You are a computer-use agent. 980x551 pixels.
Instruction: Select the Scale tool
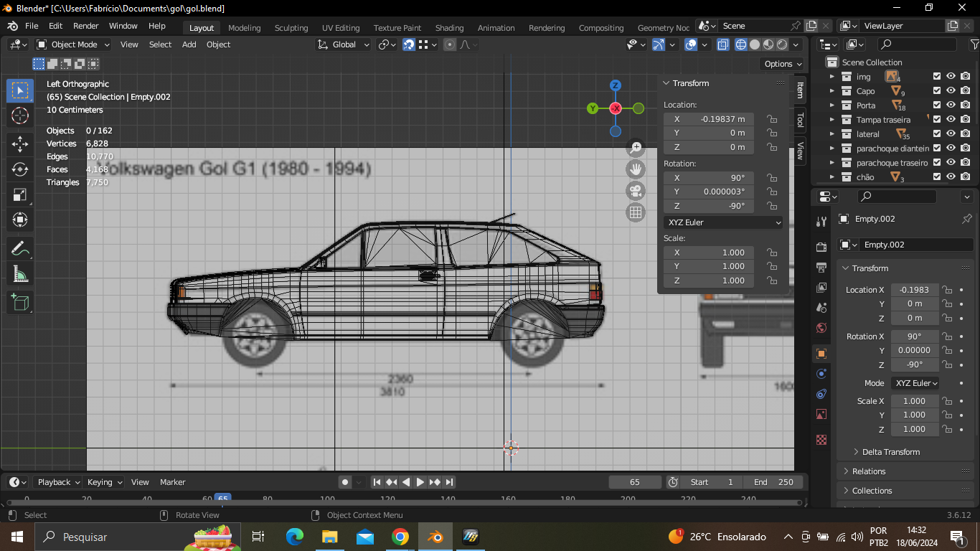pyautogui.click(x=20, y=195)
